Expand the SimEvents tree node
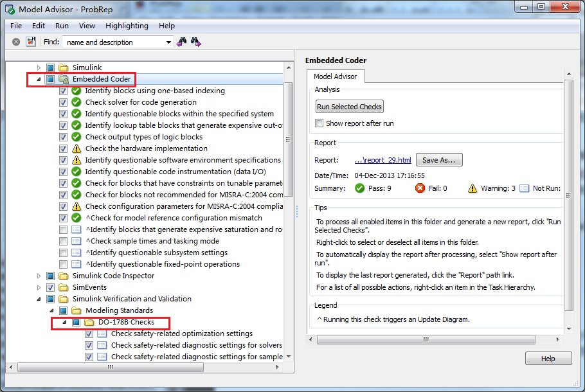The width and height of the screenshot is (585, 392). coord(39,287)
